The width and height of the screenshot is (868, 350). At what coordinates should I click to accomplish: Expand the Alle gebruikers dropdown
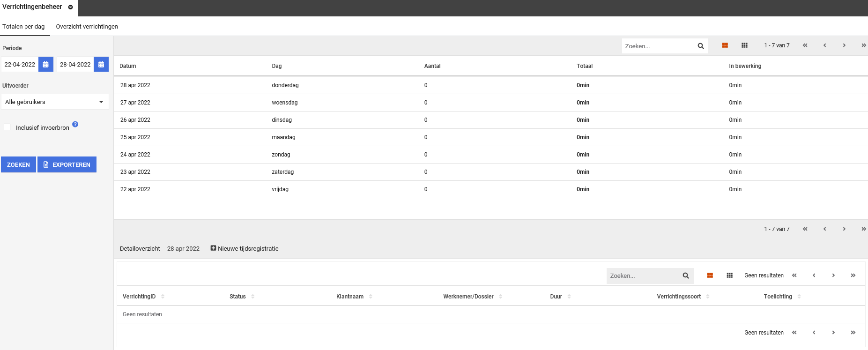coord(55,102)
